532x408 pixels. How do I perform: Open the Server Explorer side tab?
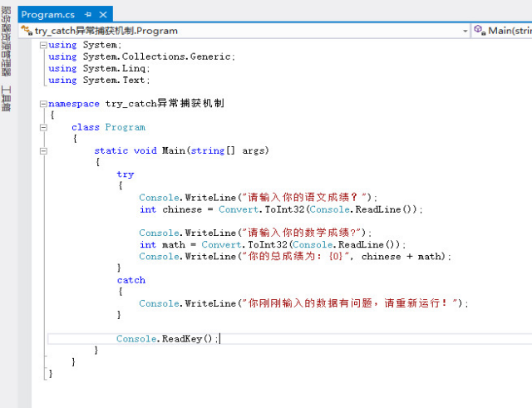tap(6, 41)
